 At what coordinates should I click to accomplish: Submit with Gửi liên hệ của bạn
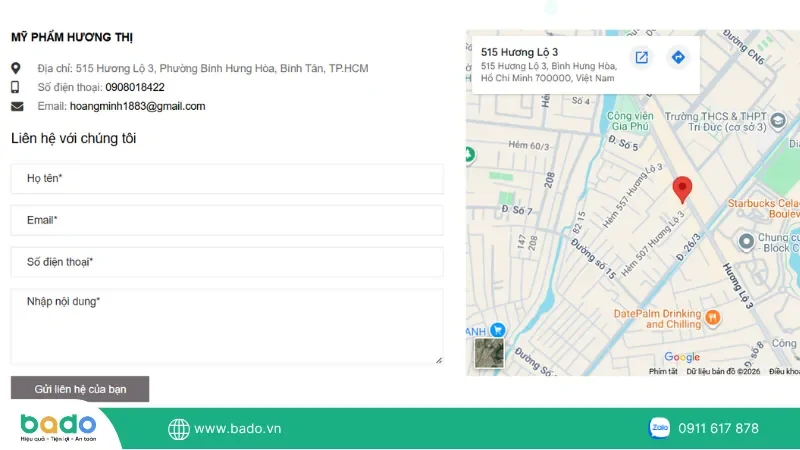(x=80, y=389)
